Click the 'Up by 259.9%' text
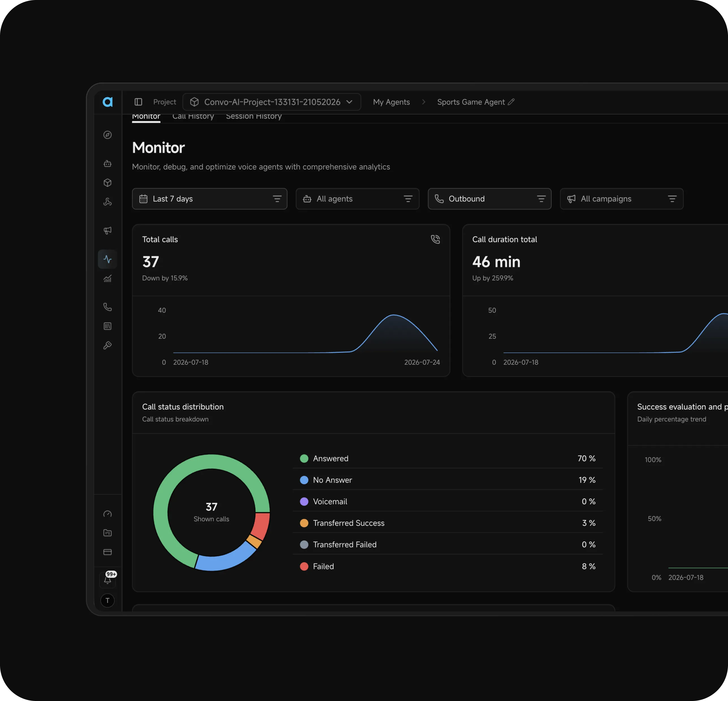The width and height of the screenshot is (728, 701). coord(493,278)
